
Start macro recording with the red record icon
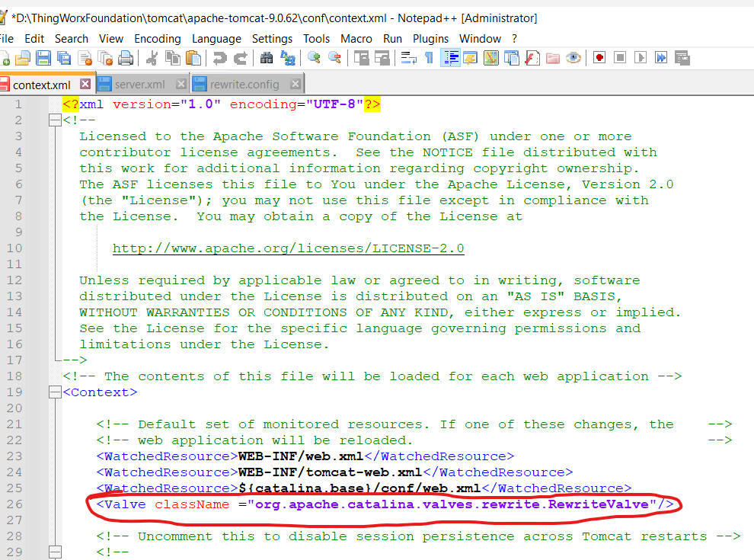pos(599,58)
